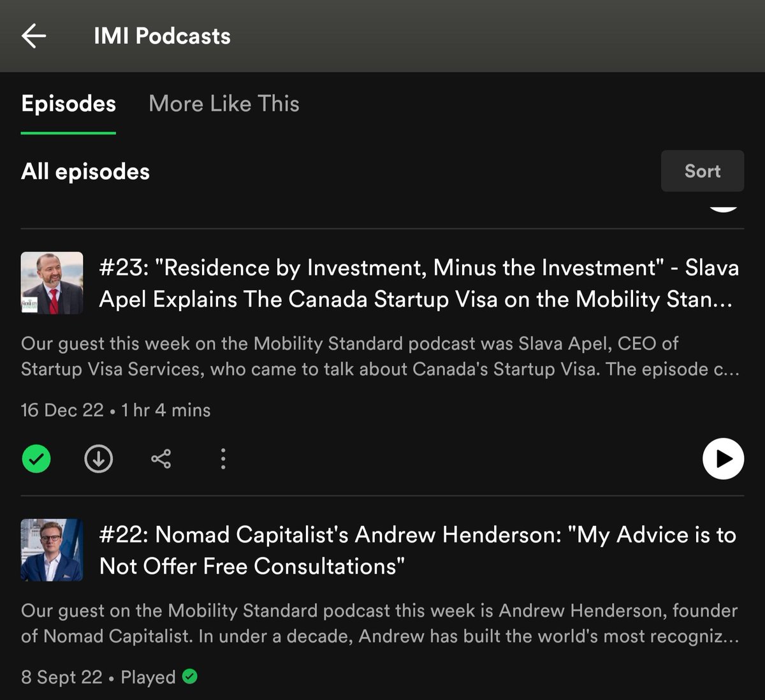Toggle the green checkmark on episode #23
Screen dimensions: 765x700
point(36,458)
